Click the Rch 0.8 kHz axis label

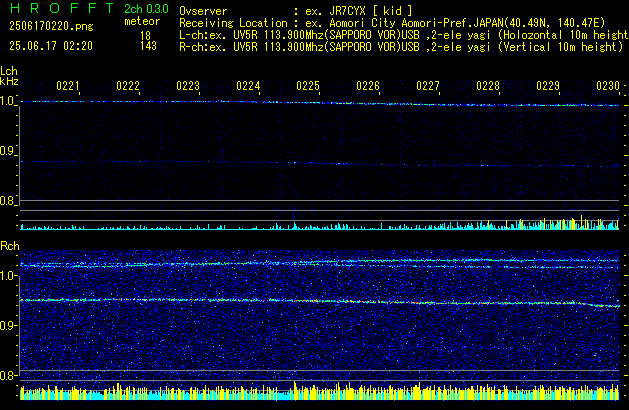(x=7, y=375)
